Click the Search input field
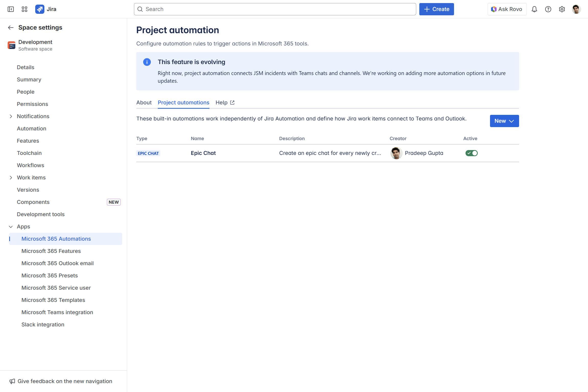This screenshot has width=588, height=392. [275, 9]
